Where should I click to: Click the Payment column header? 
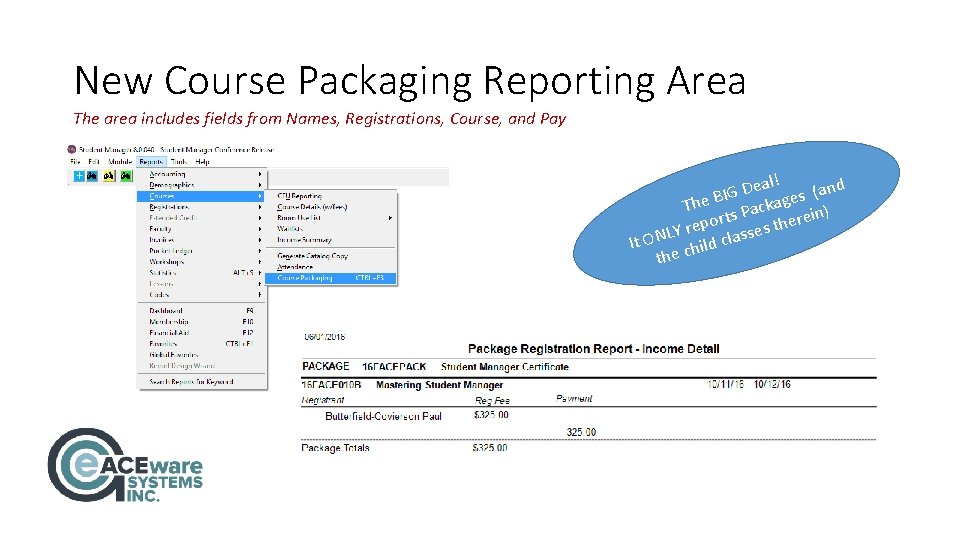click(x=574, y=399)
